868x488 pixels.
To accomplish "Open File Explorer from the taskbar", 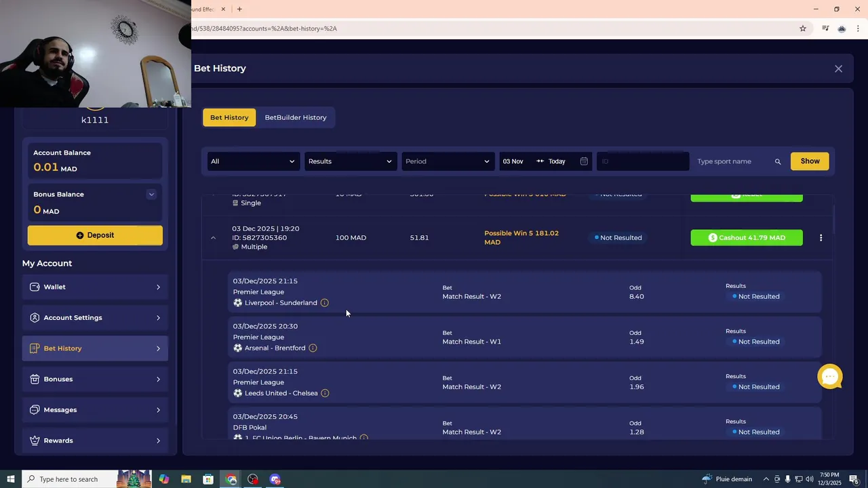I will (x=186, y=479).
